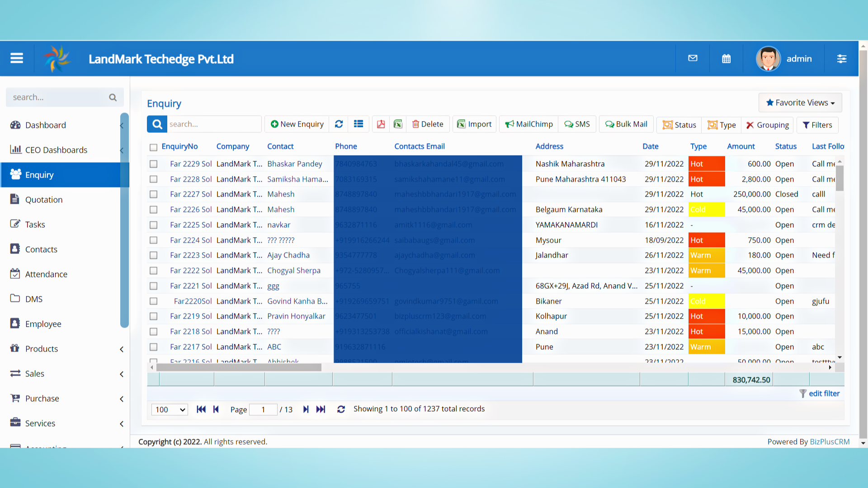Image resolution: width=868 pixels, height=488 pixels.
Task: Open the 100 records-per-page dropdown
Action: point(170,409)
